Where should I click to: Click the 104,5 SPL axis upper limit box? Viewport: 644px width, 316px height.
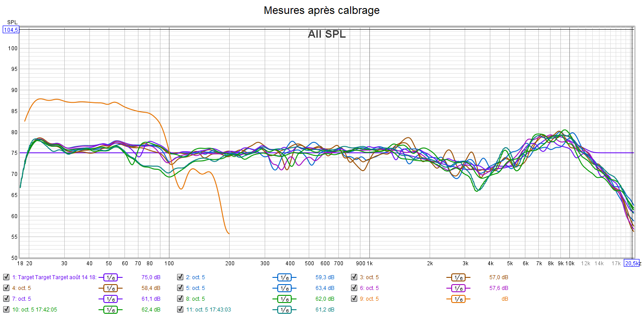click(11, 30)
